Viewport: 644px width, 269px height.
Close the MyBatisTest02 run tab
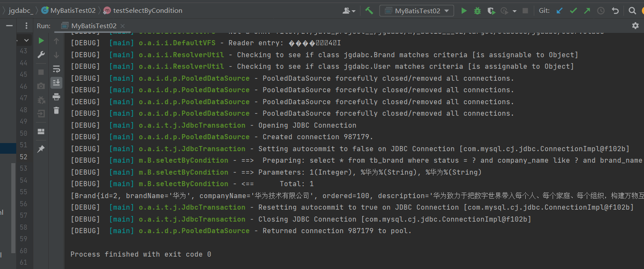tap(123, 26)
